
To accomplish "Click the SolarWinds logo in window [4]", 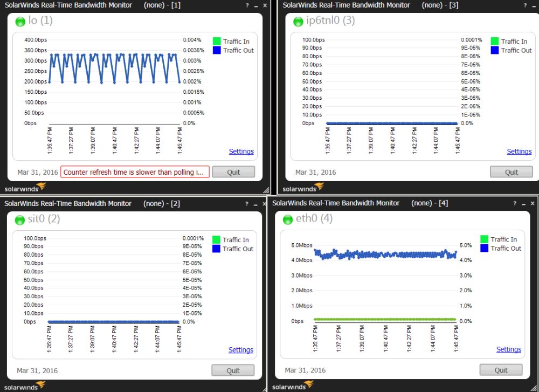I will (293, 386).
